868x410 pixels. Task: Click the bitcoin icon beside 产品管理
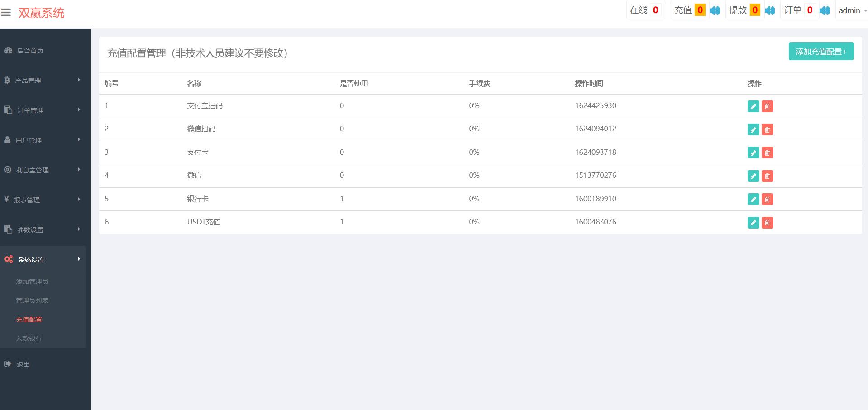tap(7, 80)
